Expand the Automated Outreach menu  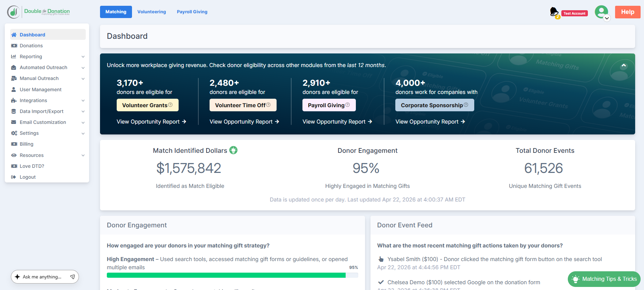83,68
